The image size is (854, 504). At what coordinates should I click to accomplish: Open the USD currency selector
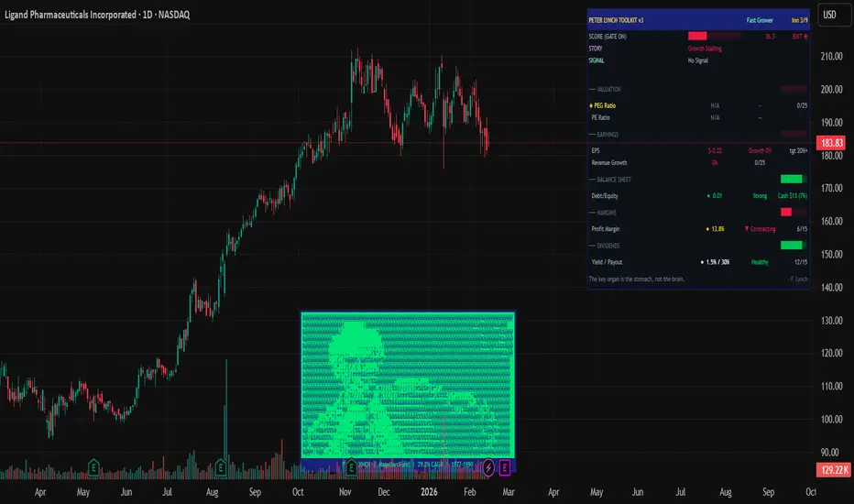tap(835, 15)
